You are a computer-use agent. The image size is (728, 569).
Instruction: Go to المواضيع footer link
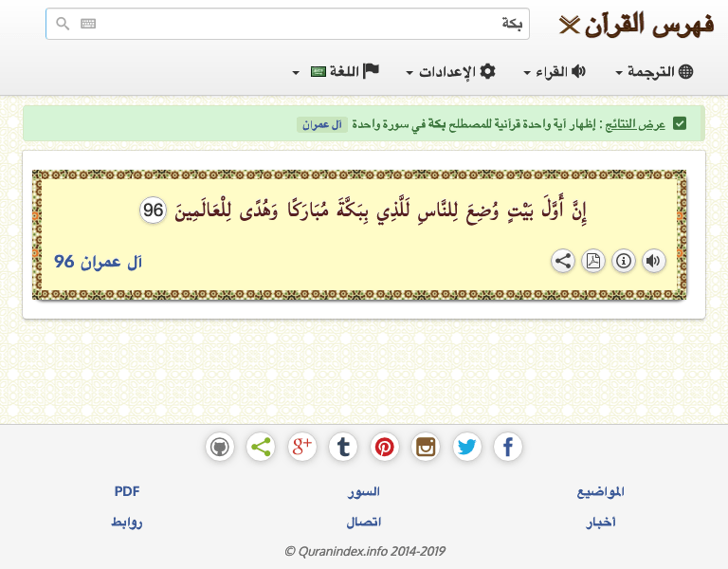point(600,491)
